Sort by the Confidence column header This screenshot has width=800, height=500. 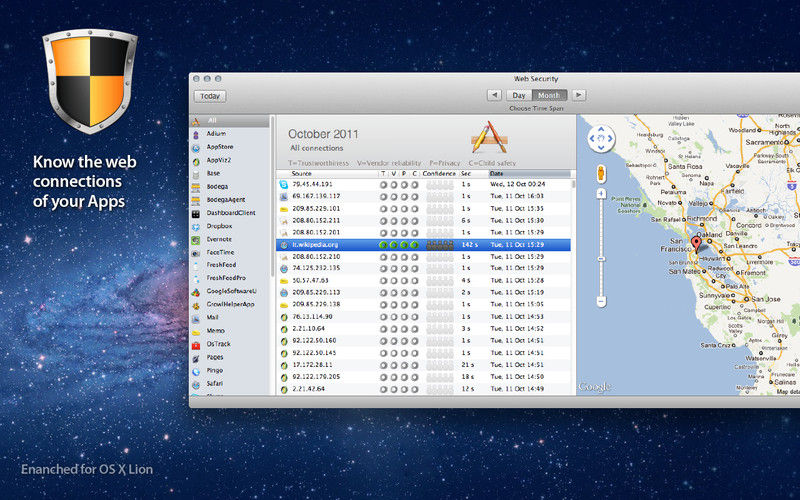(439, 173)
